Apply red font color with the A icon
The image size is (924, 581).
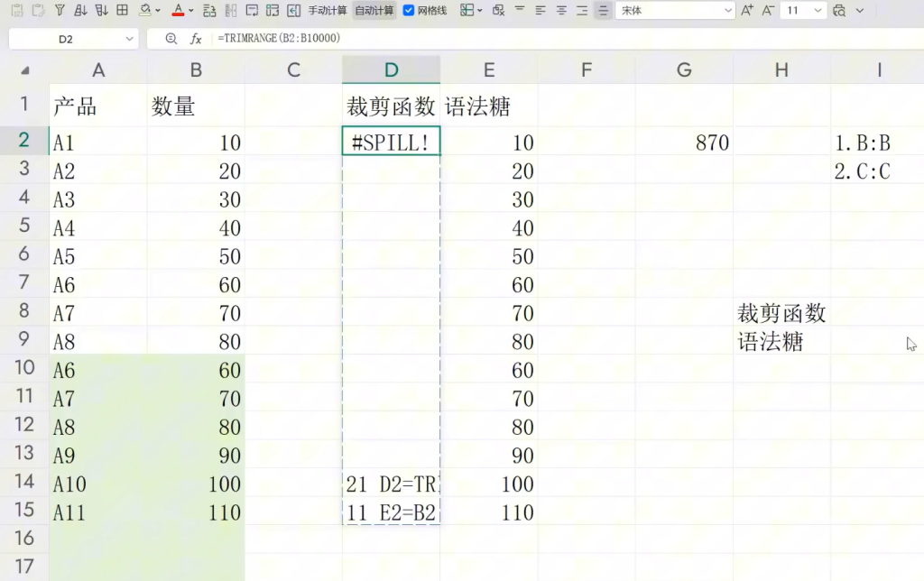coord(178,10)
